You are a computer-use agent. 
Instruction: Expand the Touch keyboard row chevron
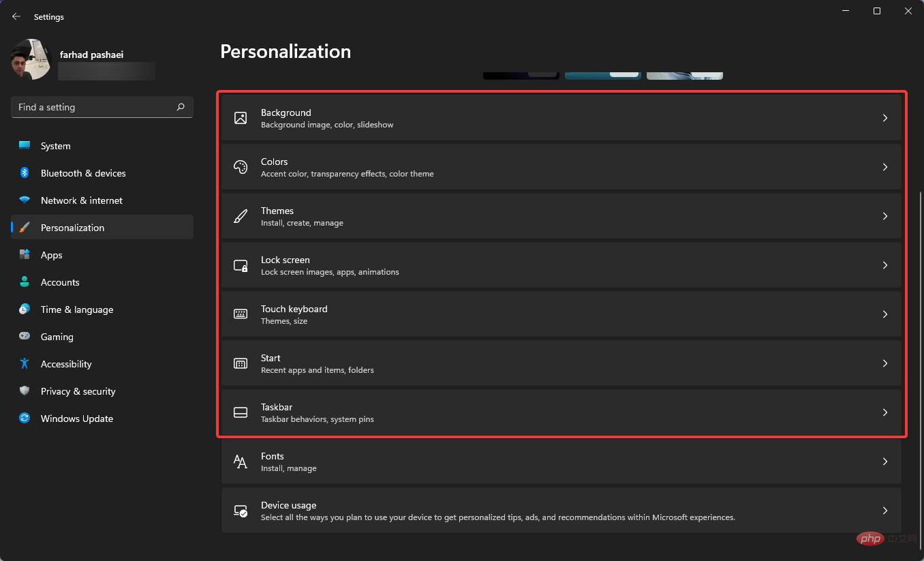[x=885, y=314]
